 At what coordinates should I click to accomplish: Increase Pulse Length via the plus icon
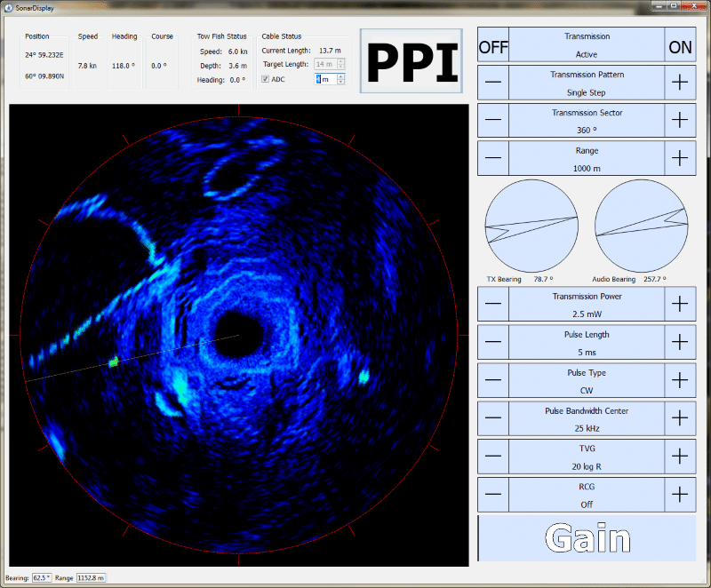pyautogui.click(x=681, y=341)
